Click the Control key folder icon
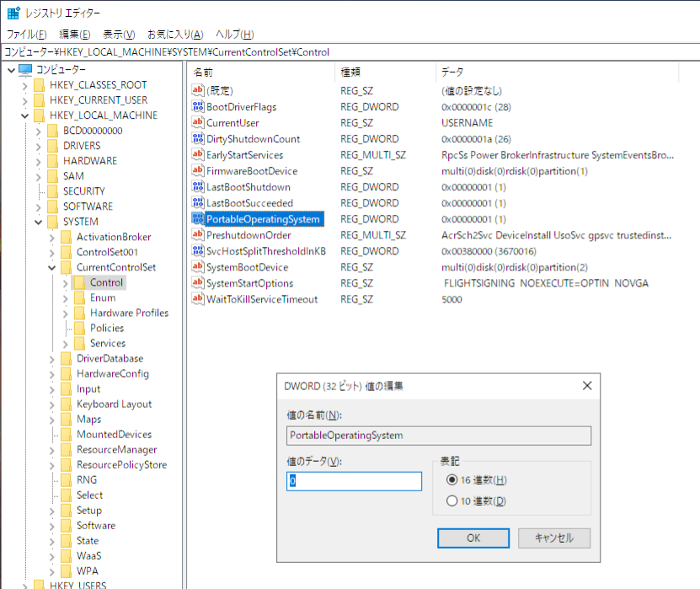Viewport: 700px width, 589px height. [79, 282]
